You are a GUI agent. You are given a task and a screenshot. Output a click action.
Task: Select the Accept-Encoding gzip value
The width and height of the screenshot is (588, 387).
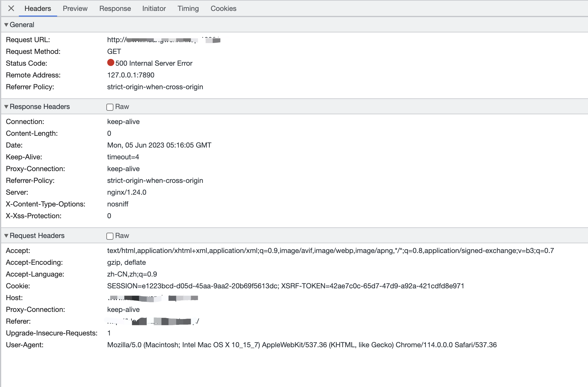point(127,262)
